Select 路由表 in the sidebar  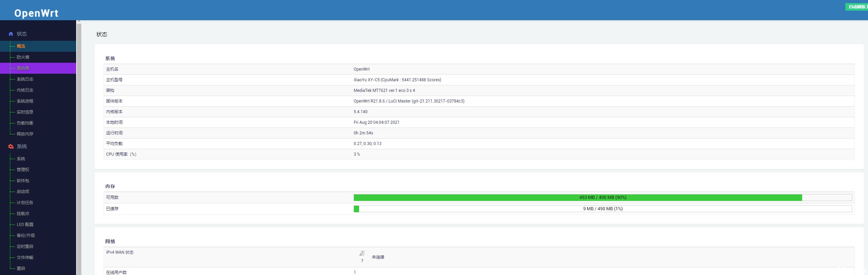(x=23, y=68)
